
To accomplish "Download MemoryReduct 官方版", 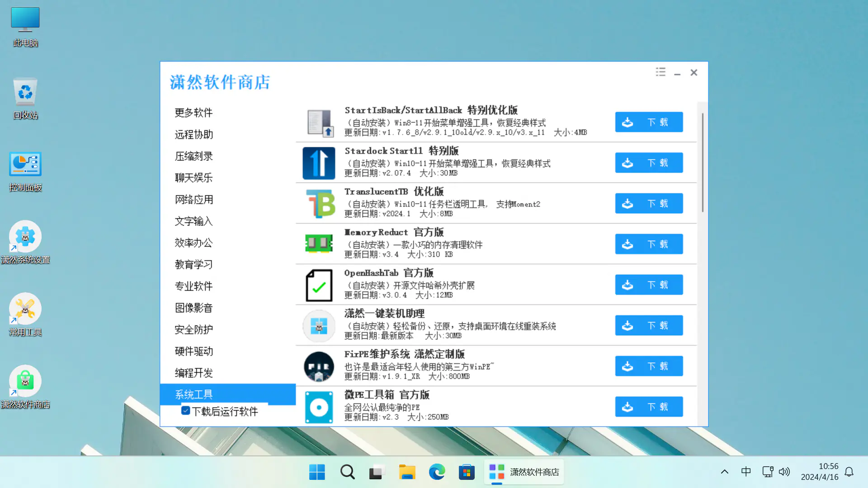I will [648, 244].
